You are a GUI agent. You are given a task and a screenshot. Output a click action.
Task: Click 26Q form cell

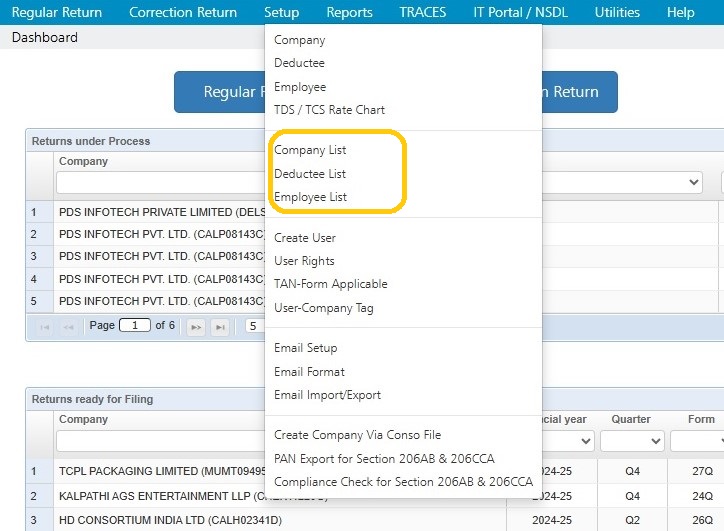(702, 520)
